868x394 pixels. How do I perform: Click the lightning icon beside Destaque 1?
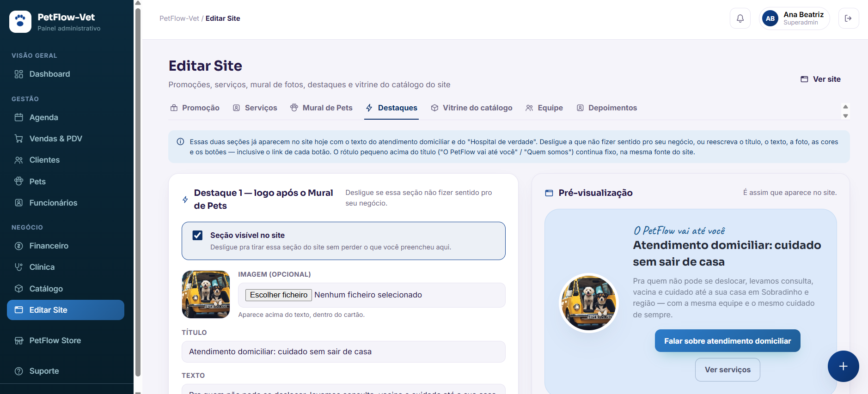click(x=185, y=200)
